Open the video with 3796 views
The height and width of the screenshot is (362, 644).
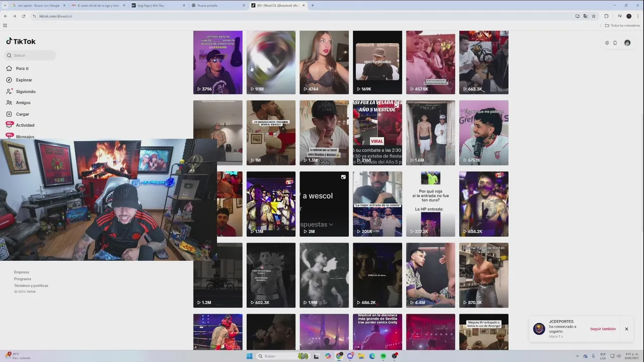point(218,62)
